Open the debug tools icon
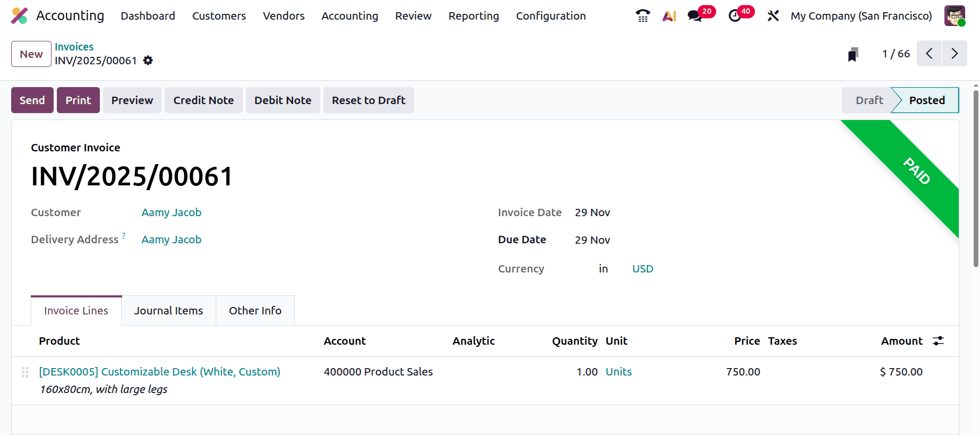The width and height of the screenshot is (980, 435). tap(773, 16)
